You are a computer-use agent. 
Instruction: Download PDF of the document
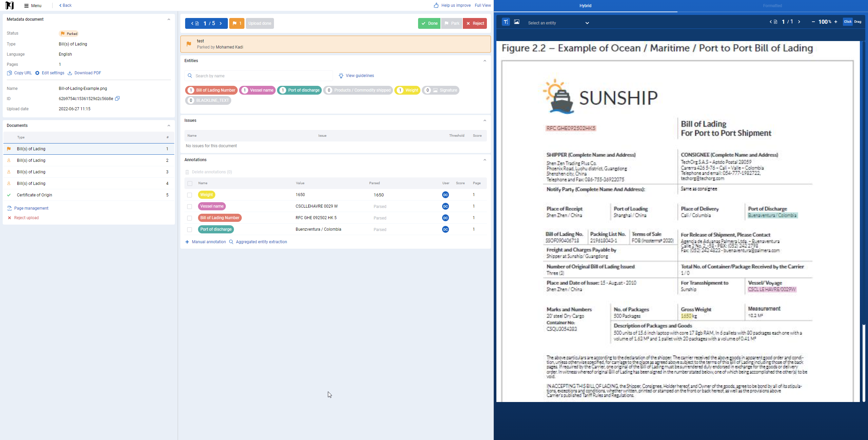click(84, 73)
